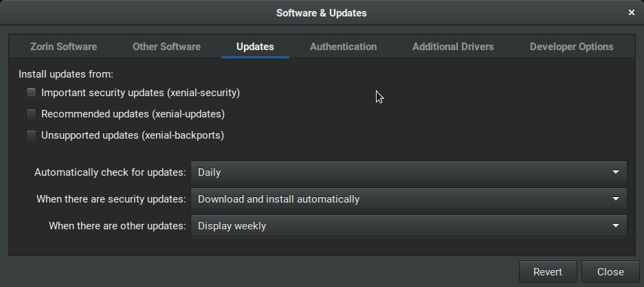The width and height of the screenshot is (644, 287).
Task: Select the Updates tab
Action: pyautogui.click(x=255, y=47)
